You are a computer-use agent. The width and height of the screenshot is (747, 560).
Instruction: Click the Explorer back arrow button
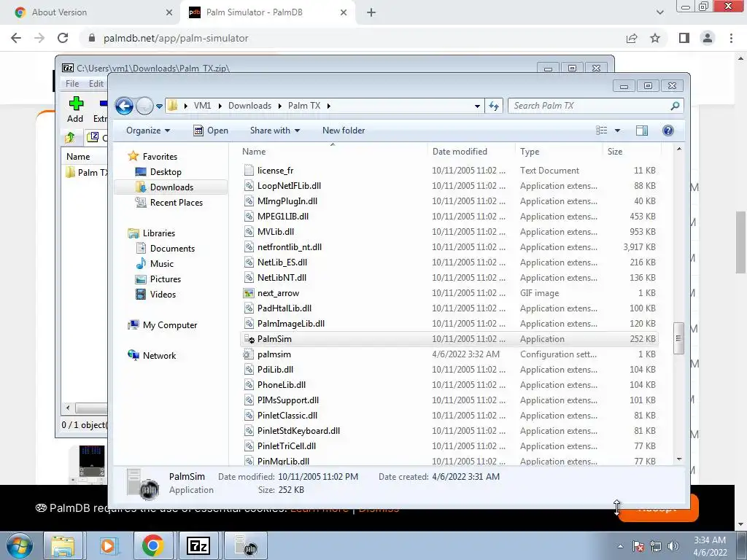click(124, 106)
